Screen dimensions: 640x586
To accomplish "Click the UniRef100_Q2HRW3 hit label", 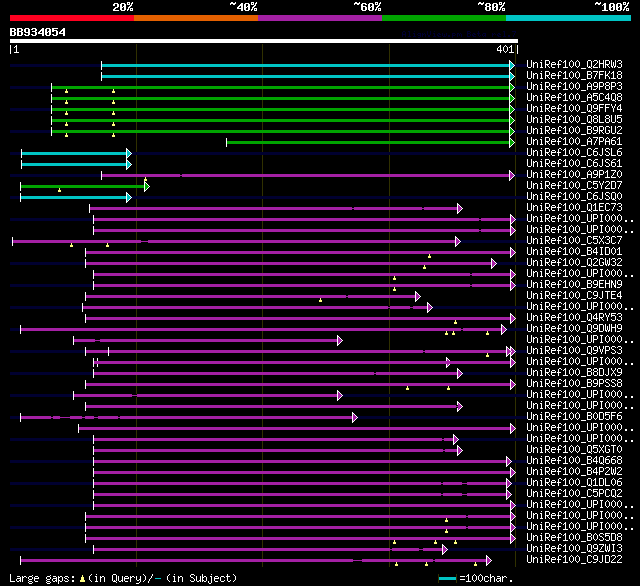I will click(574, 64).
